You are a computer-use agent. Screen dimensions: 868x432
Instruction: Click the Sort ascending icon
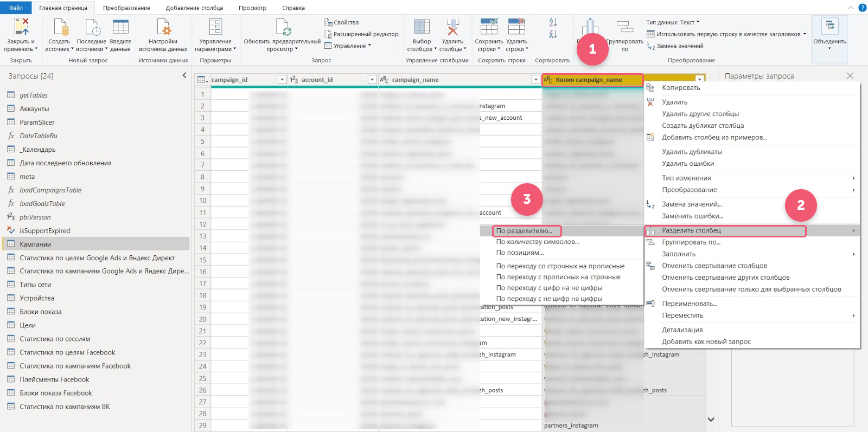point(553,22)
